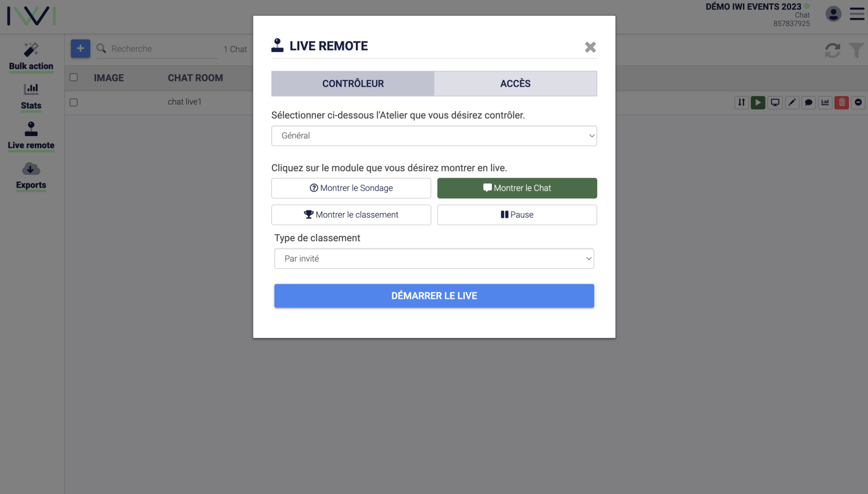Toggle the select-all checkbox in header

click(73, 78)
